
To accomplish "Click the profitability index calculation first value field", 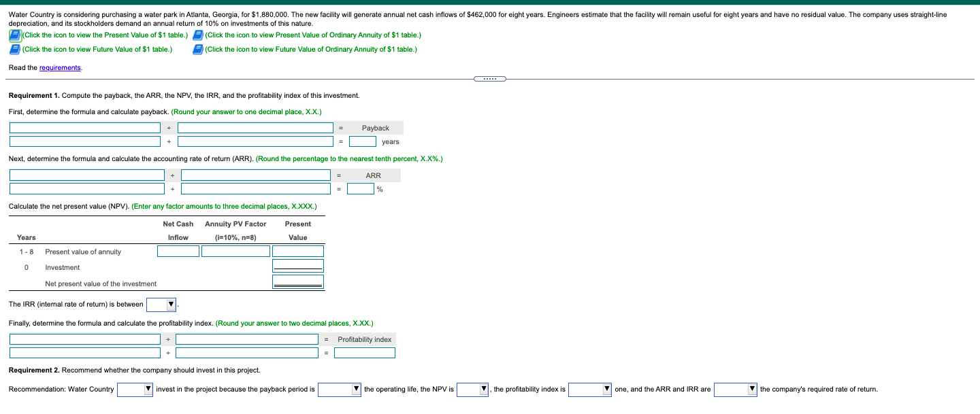I will pyautogui.click(x=86, y=353).
